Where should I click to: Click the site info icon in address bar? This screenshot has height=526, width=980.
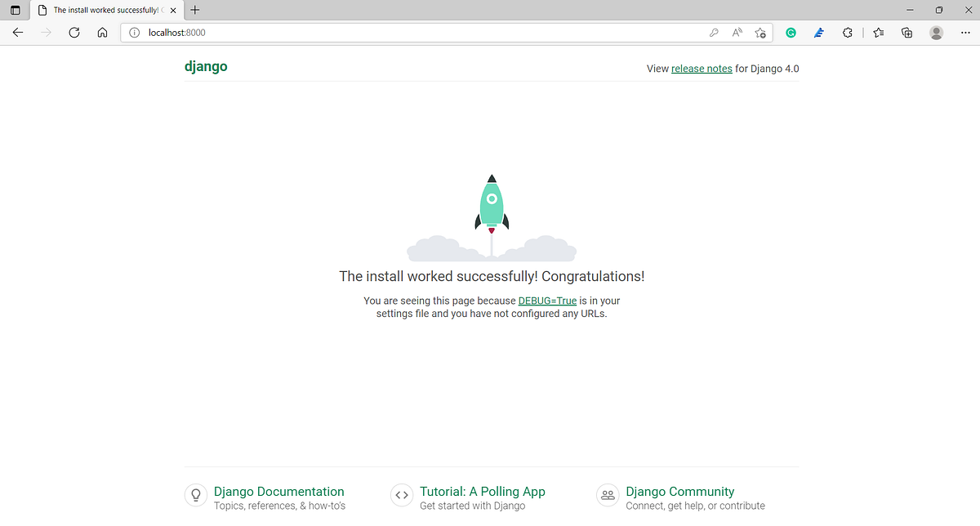point(133,33)
